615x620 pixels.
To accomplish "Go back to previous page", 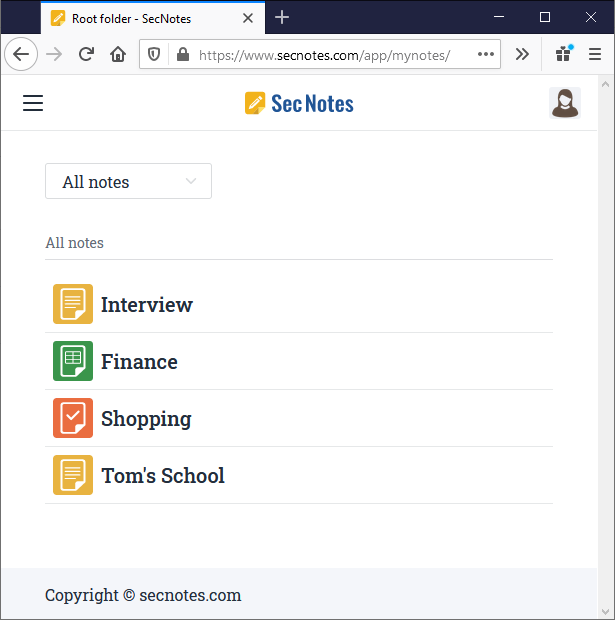I will click(21, 55).
